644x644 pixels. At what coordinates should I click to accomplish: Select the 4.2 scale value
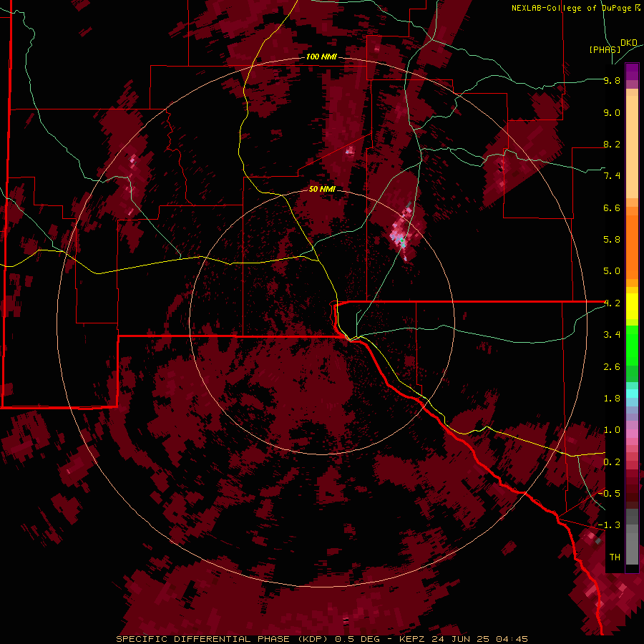(612, 303)
